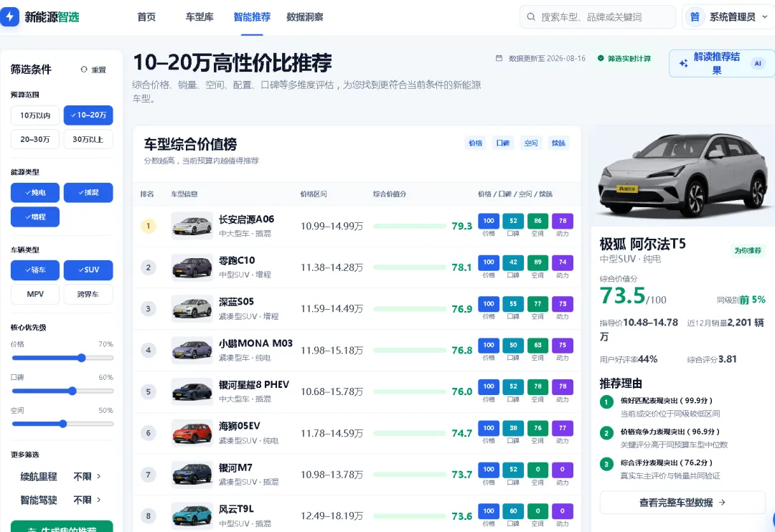This screenshot has height=532, width=775.
Task: Click 风云T9L reputation score badge 60
Action: 513,510
